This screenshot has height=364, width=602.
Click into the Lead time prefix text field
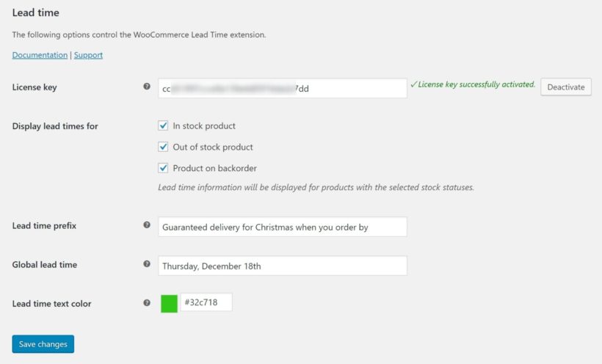pos(282,227)
